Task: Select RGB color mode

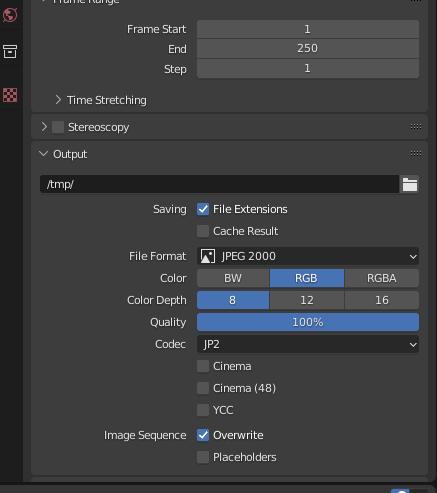Action: click(307, 278)
